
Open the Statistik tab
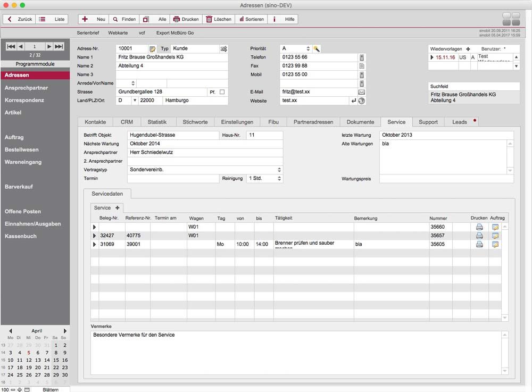pos(157,122)
